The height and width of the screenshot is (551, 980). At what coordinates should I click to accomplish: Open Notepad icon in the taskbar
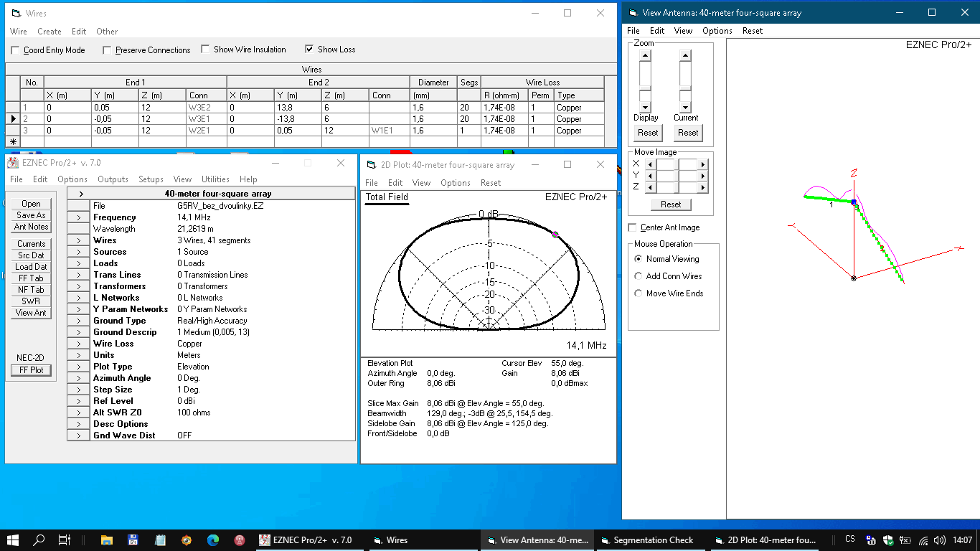click(x=160, y=540)
